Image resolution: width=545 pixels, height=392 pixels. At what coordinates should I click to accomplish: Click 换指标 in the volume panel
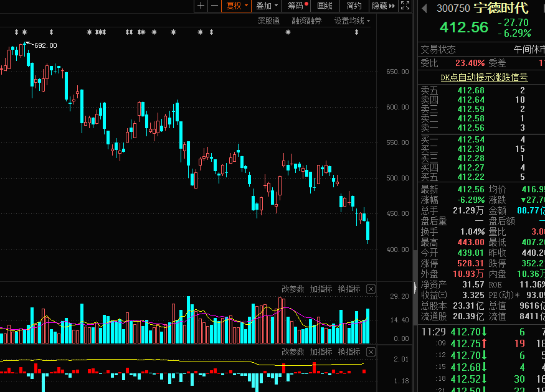(x=349, y=289)
